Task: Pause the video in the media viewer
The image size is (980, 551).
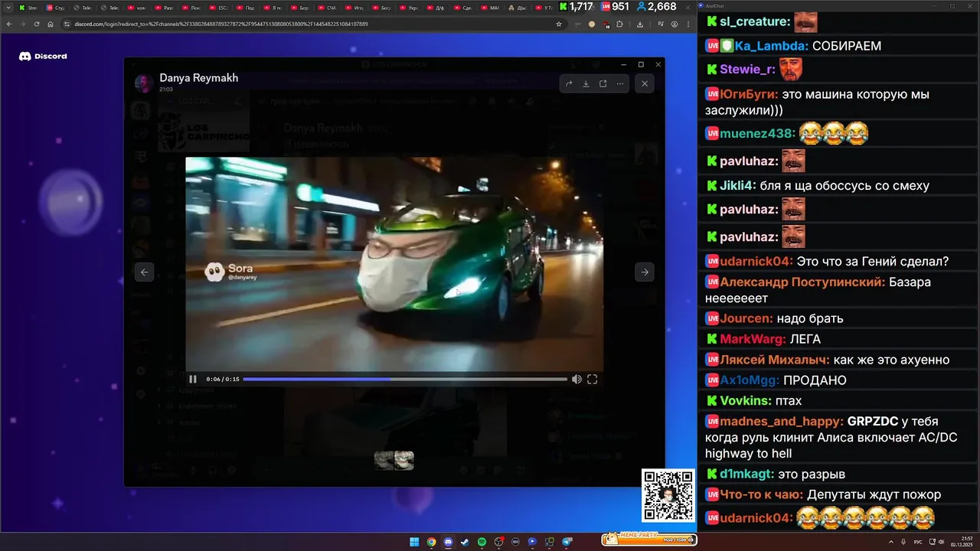Action: coord(193,379)
